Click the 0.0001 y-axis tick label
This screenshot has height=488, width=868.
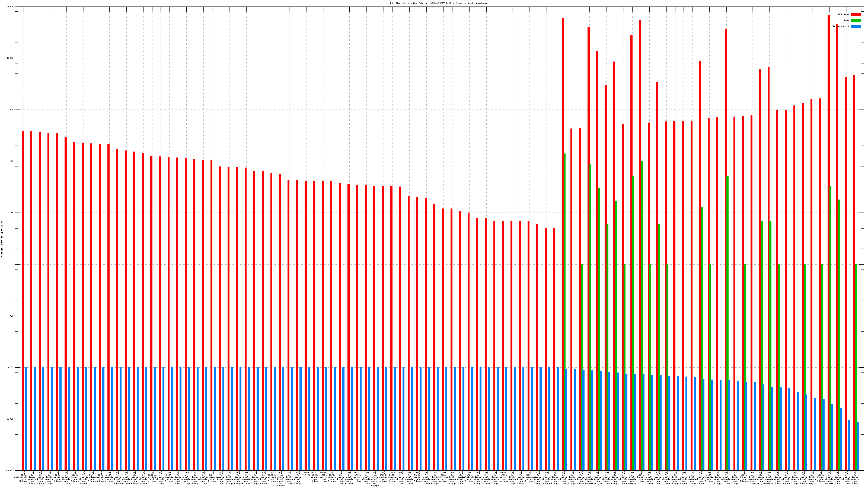click(x=10, y=470)
